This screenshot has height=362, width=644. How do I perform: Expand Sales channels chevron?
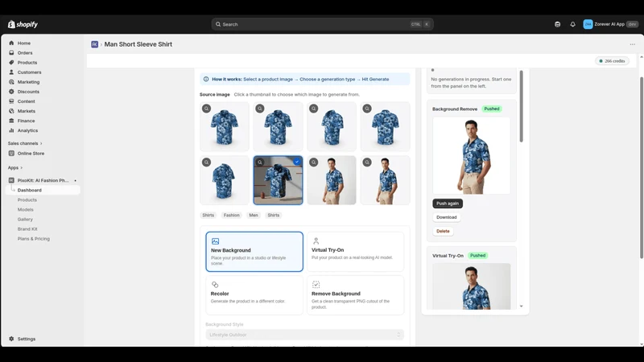pos(41,144)
